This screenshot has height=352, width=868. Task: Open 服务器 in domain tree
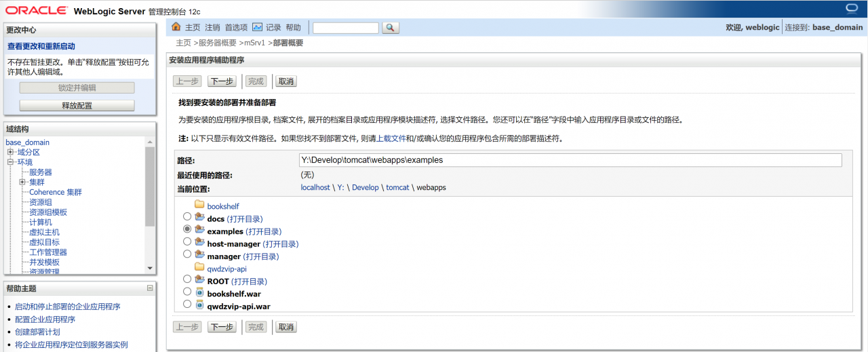(x=41, y=172)
